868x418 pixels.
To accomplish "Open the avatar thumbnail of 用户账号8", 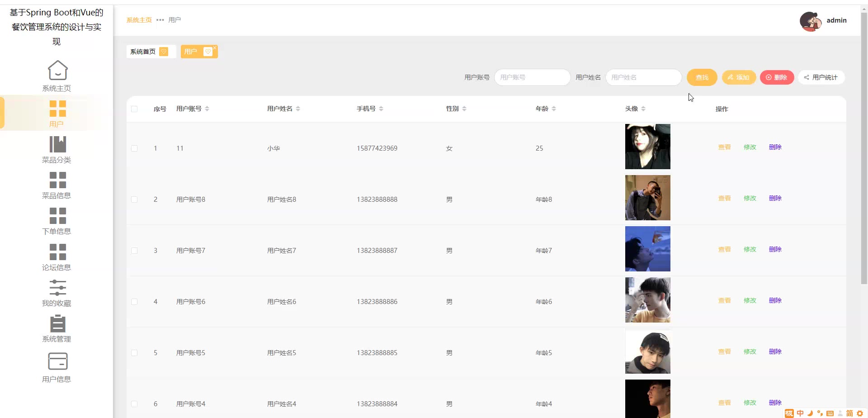I will (647, 198).
